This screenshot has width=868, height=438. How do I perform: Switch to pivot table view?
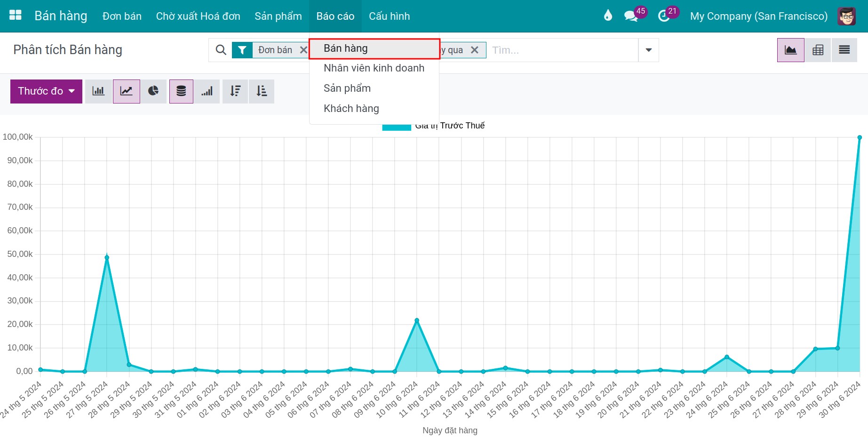tap(818, 50)
